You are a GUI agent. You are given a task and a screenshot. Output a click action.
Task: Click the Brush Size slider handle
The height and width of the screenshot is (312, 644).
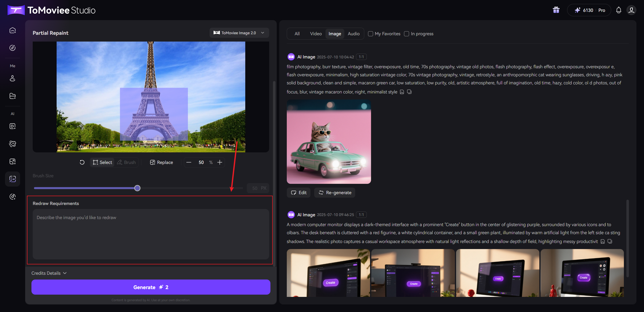137,188
